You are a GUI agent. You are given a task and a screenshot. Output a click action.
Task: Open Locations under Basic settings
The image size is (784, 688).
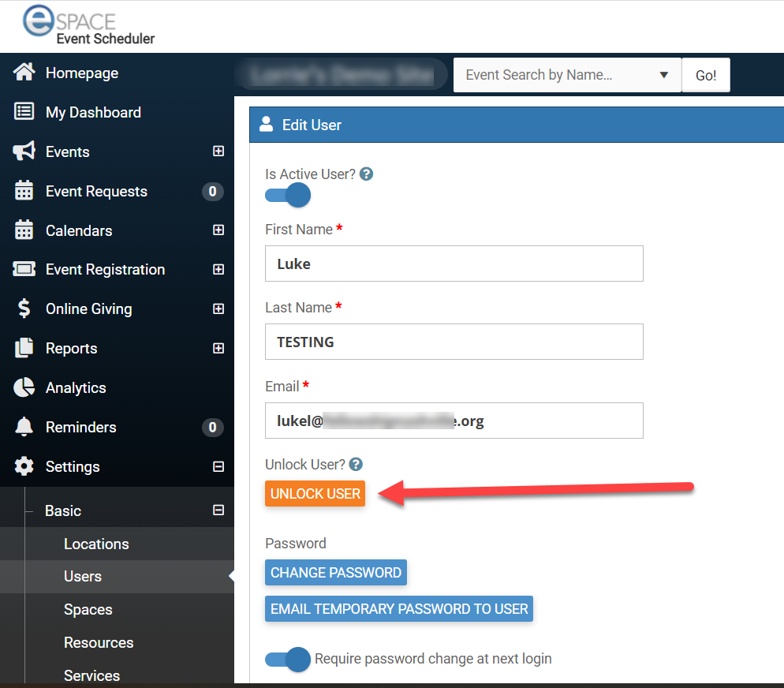[96, 544]
